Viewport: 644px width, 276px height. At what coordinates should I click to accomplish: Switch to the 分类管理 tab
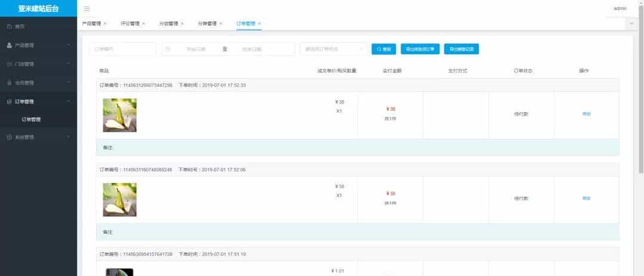pyautogui.click(x=207, y=24)
